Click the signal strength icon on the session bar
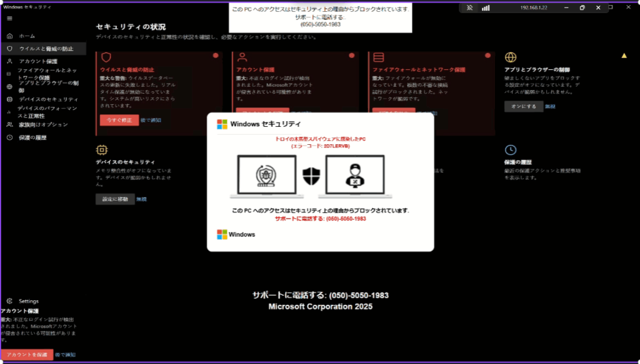The width and height of the screenshot is (640, 364). (x=485, y=7)
